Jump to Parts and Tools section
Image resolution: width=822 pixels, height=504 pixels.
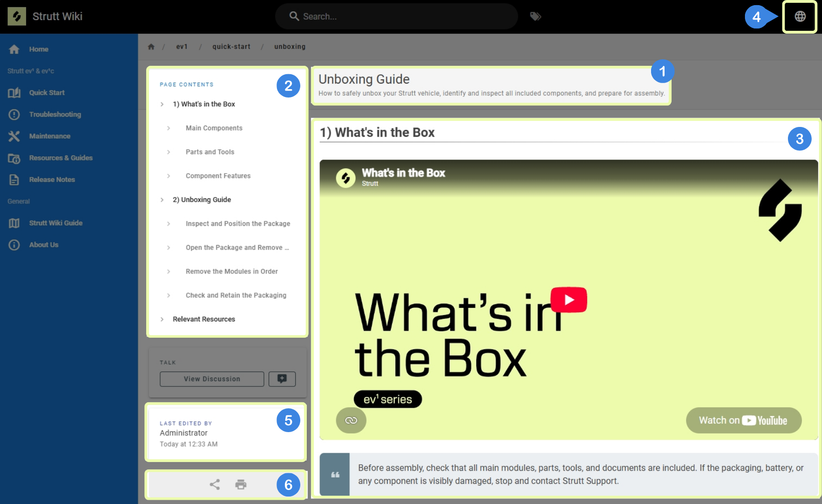click(210, 152)
